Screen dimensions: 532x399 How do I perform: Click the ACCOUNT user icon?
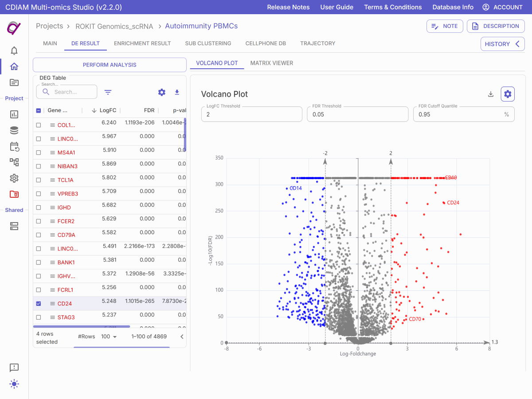tap(486, 7)
